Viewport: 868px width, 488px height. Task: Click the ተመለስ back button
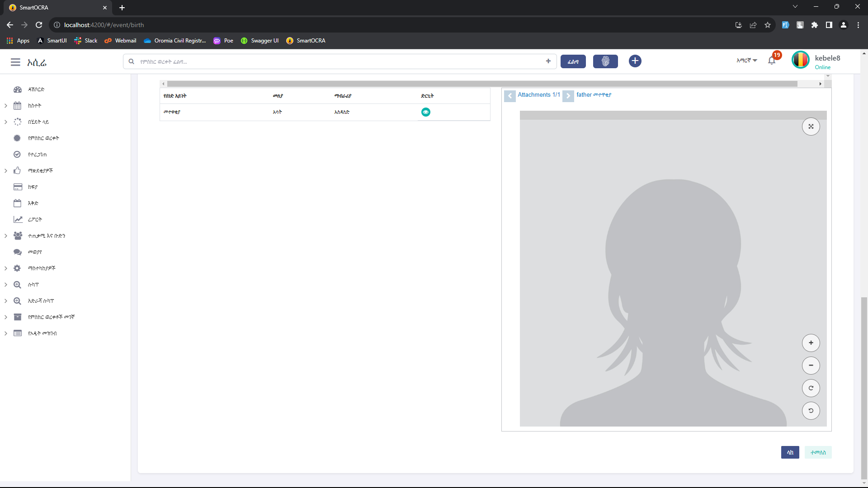(x=818, y=452)
